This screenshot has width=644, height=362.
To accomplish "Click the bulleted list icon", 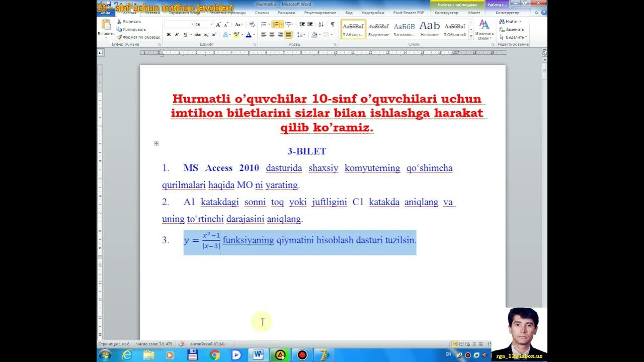I will click(263, 24).
